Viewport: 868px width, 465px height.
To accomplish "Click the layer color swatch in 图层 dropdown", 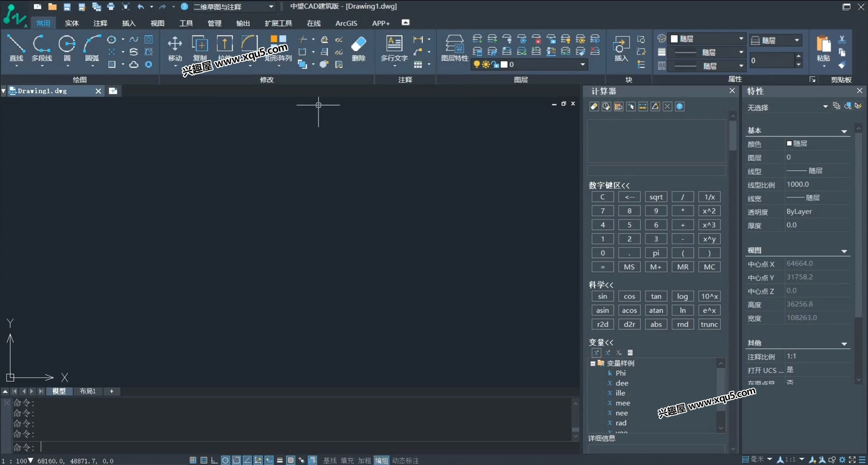I will [504, 65].
